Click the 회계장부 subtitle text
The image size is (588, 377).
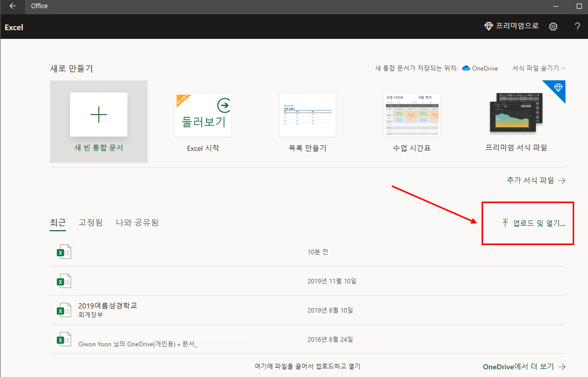(91, 315)
